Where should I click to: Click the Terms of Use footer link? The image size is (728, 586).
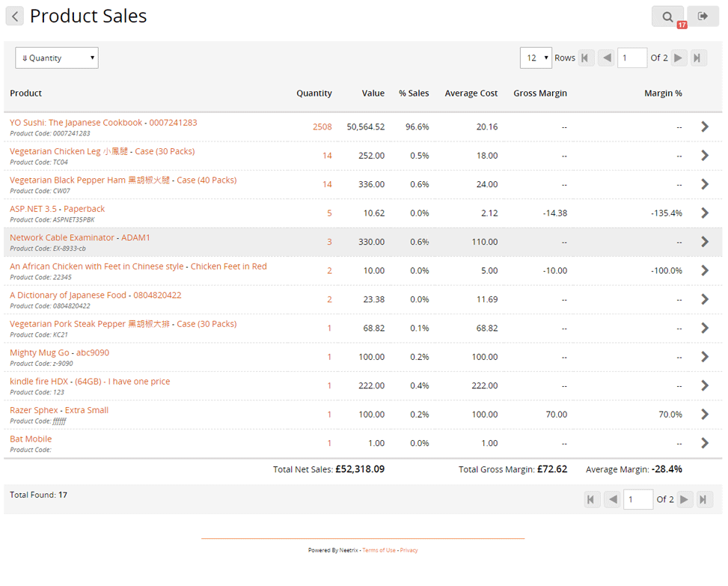tap(379, 550)
